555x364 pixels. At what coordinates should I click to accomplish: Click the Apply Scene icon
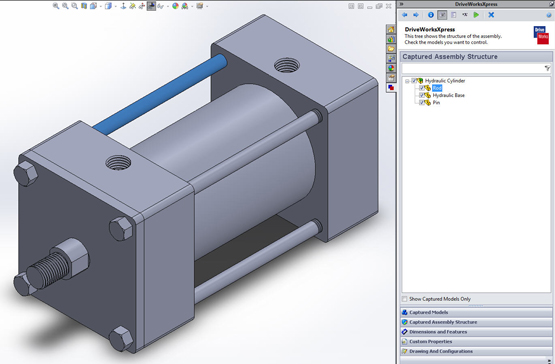click(185, 6)
